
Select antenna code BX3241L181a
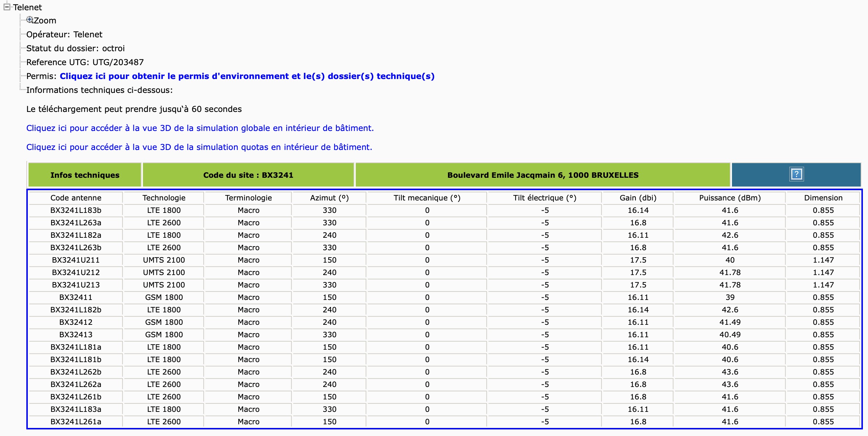click(x=76, y=347)
